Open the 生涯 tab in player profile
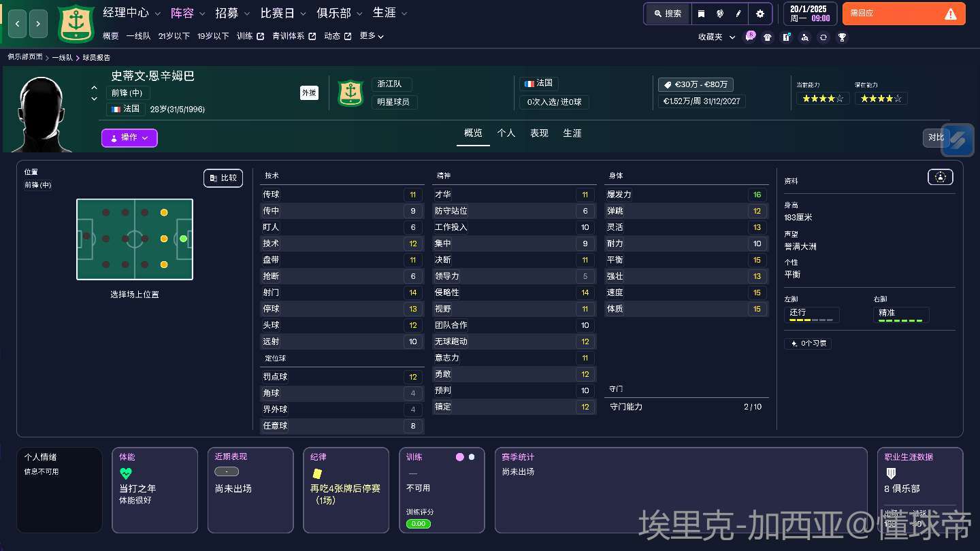Screen dimensions: 980x551 (x=572, y=133)
